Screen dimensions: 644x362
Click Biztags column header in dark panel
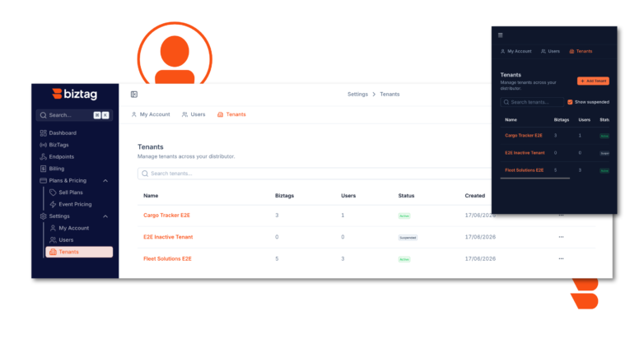tap(562, 120)
